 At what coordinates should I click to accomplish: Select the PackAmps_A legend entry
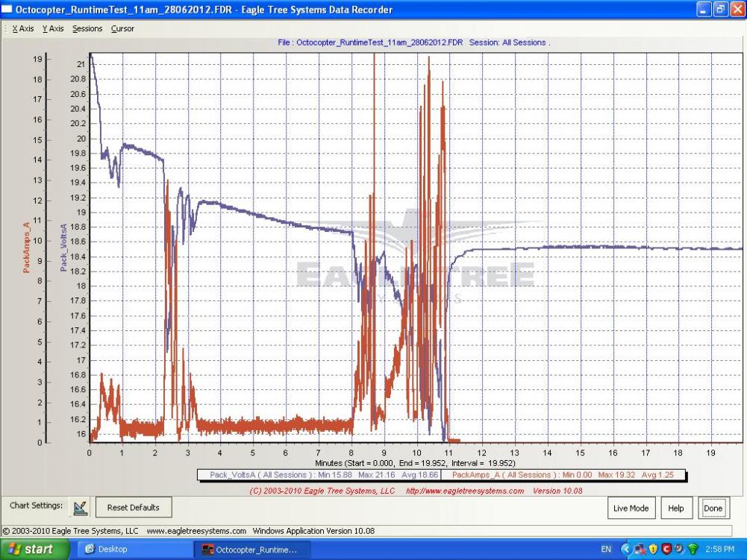[x=563, y=474]
